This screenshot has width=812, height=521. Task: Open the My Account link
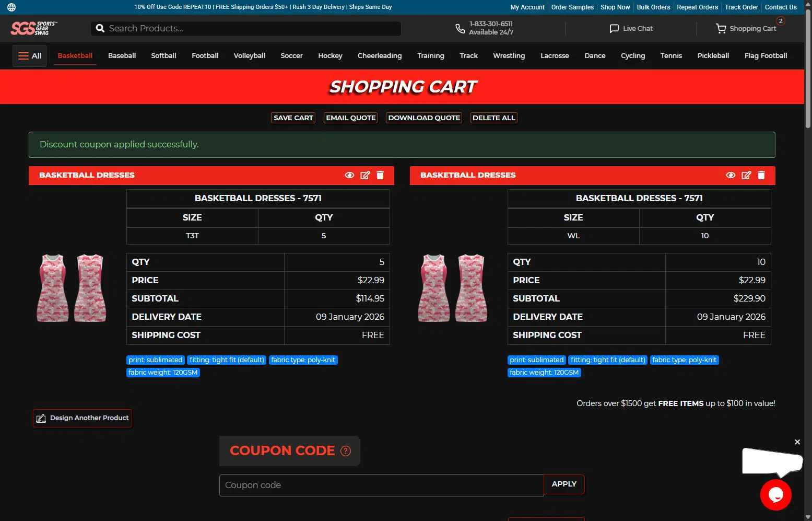527,7
